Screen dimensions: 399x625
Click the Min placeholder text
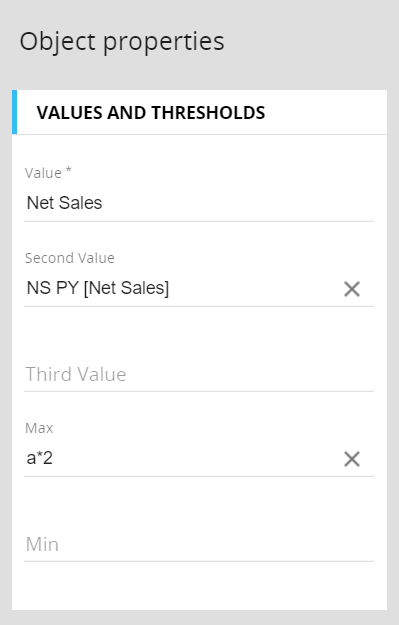42,544
